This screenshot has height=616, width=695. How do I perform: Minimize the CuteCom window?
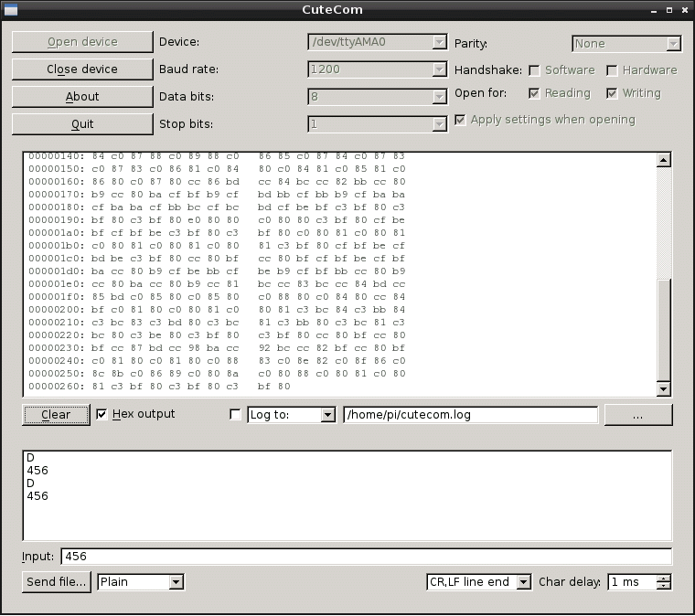[654, 11]
